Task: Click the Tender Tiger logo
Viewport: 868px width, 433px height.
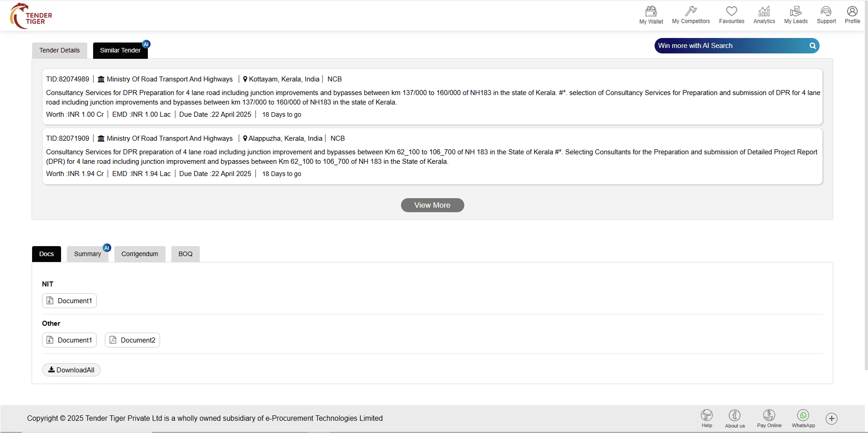Action: (x=30, y=15)
